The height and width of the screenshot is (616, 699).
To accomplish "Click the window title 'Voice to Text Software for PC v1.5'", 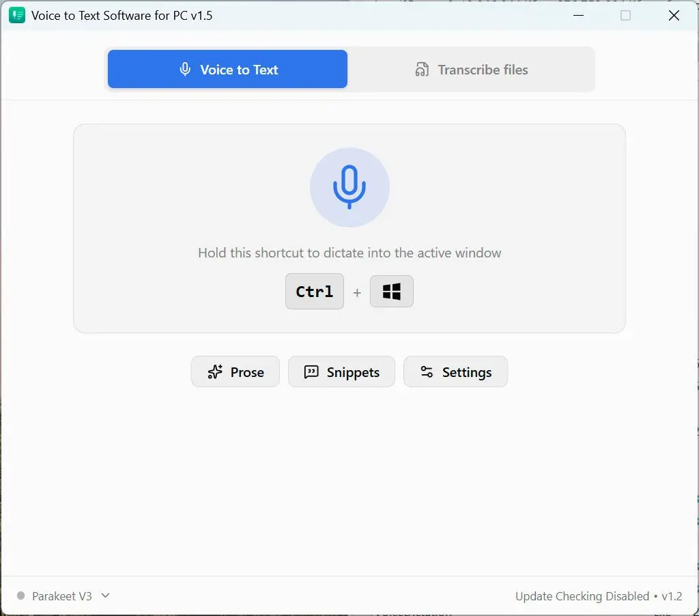I will 122,16.
